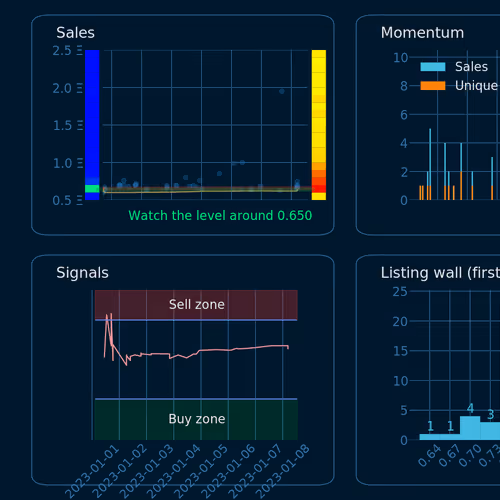
Task: Click the 10 axis label in Momentum
Action: [401, 58]
